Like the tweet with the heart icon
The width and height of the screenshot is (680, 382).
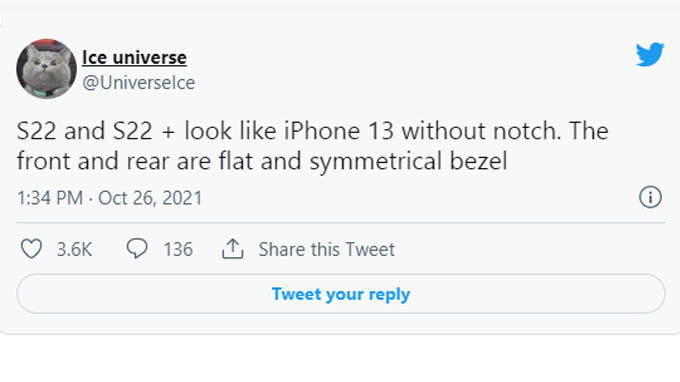pyautogui.click(x=32, y=249)
